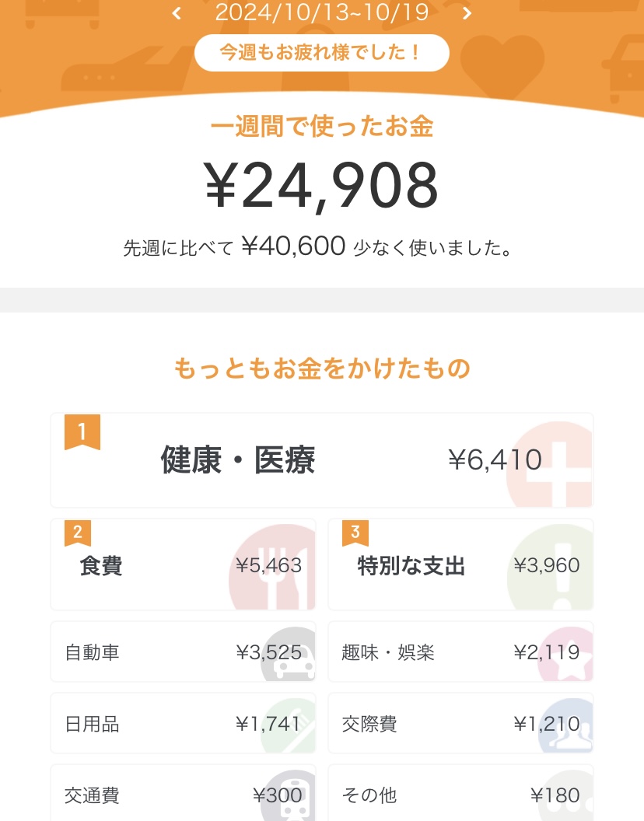Select the その他 expense row

(x=460, y=795)
